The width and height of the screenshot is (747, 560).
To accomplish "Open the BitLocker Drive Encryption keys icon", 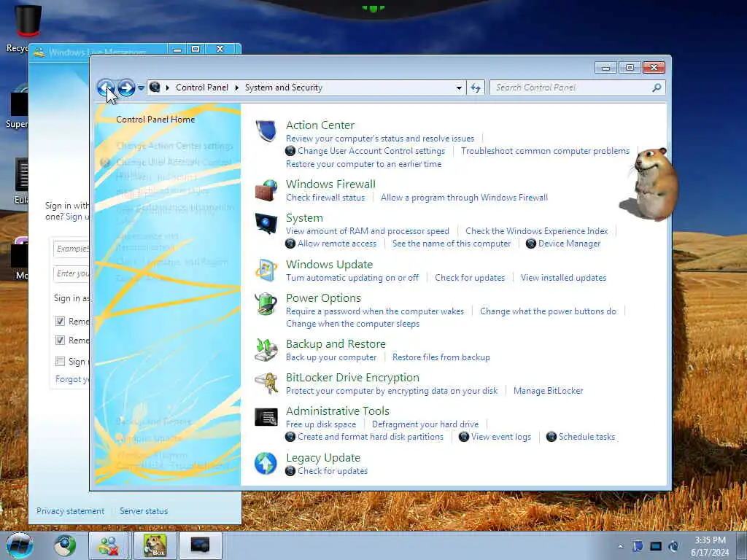I will [x=266, y=384].
